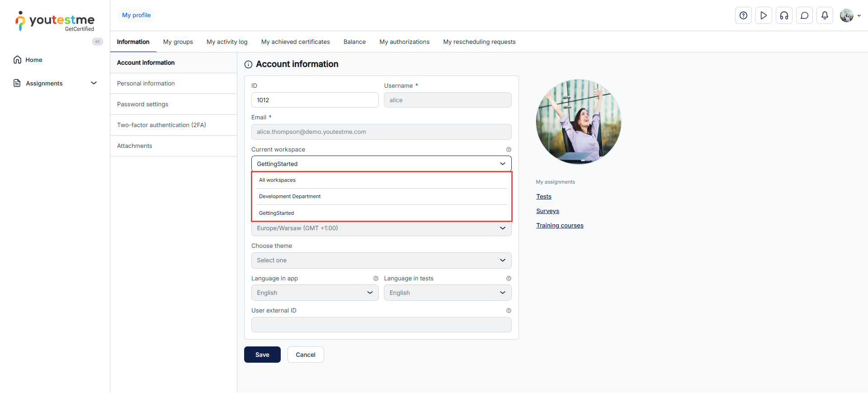Image resolution: width=868 pixels, height=393 pixels.
Task: Follow the Training courses link
Action: click(x=560, y=226)
